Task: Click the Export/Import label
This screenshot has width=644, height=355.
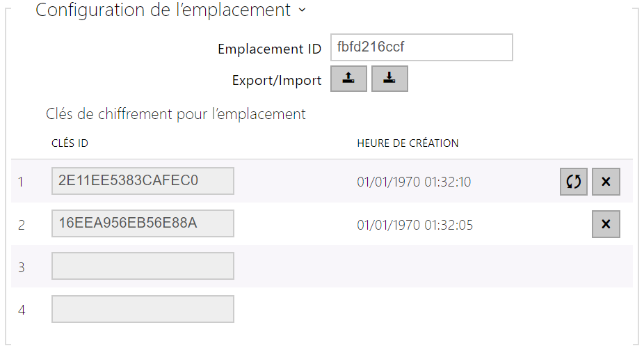Action: [277, 80]
